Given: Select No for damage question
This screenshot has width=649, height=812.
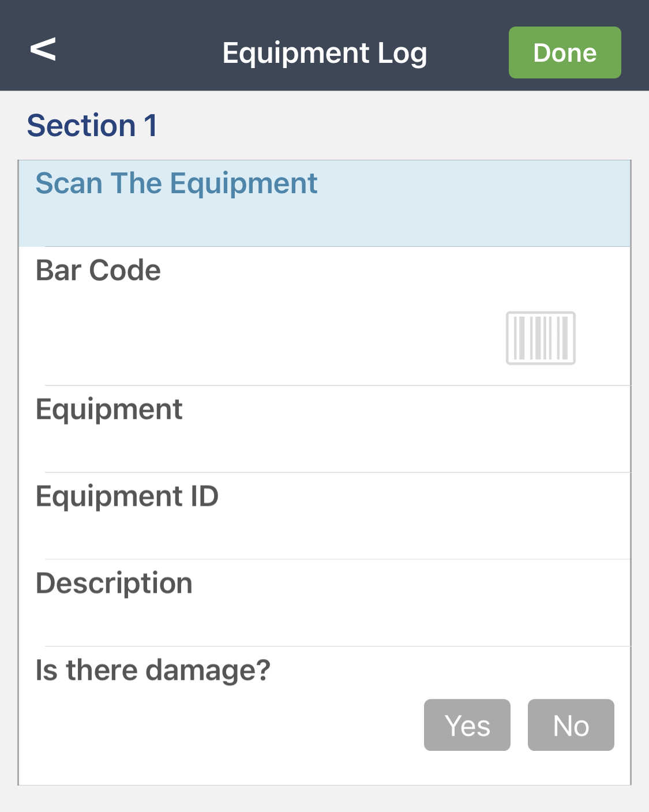Looking at the screenshot, I should (571, 725).
